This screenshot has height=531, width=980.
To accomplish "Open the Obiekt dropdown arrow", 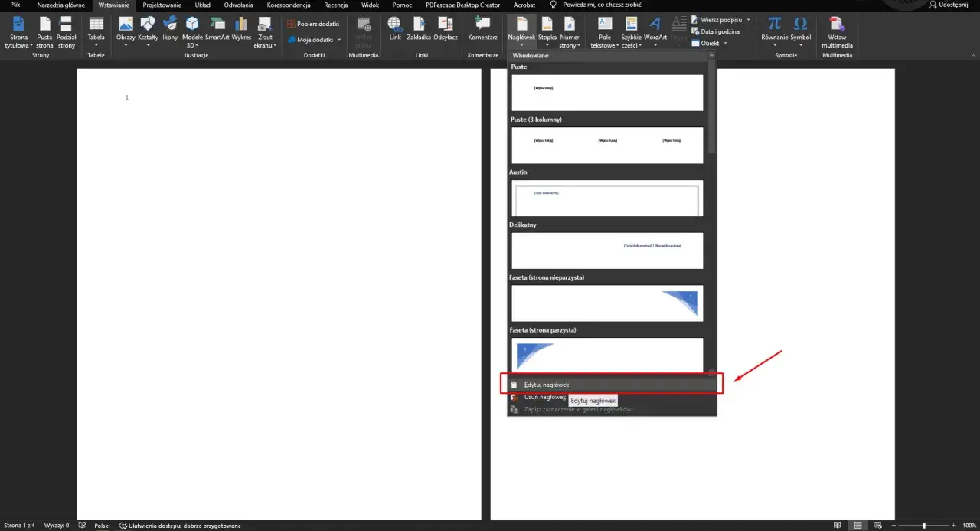I will click(725, 44).
